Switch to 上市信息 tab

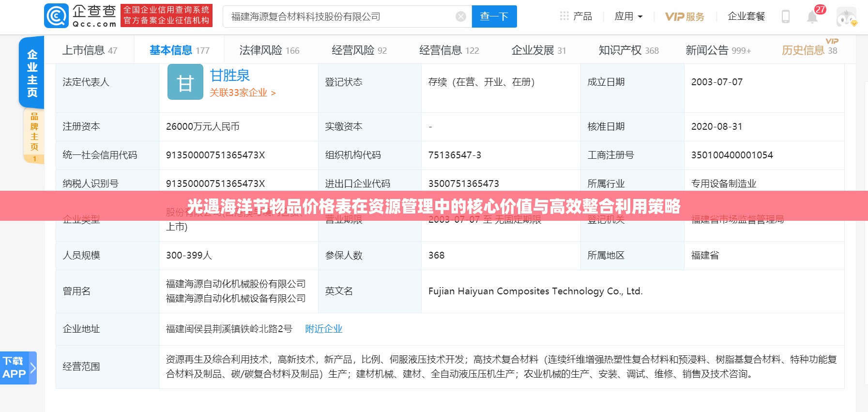tap(90, 50)
